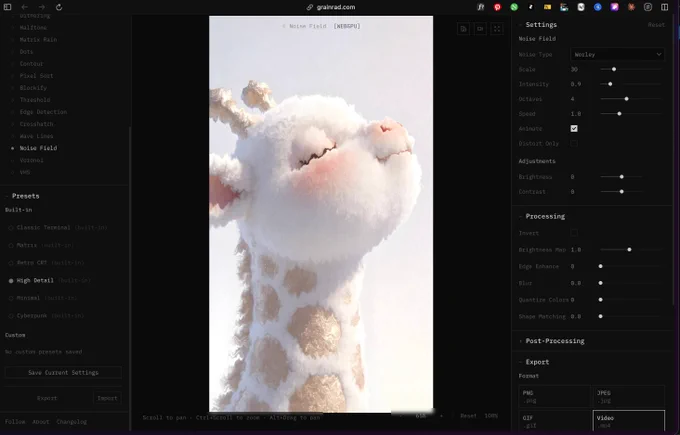Open the white square extension icon
The height and width of the screenshot is (435, 680).
point(581,7)
